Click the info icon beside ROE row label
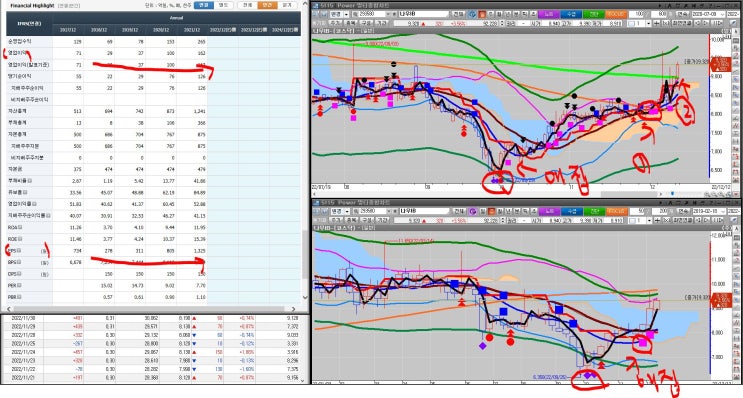743x398 pixels. pyautogui.click(x=19, y=239)
